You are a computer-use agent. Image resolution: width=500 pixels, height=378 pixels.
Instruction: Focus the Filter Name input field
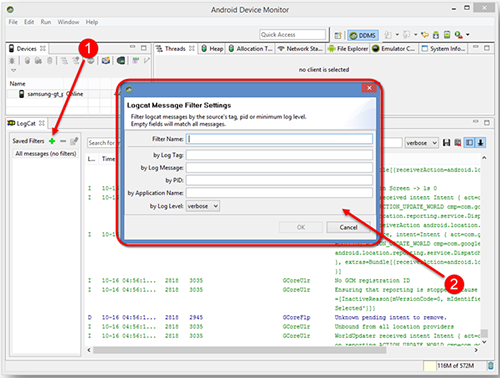coord(279,139)
